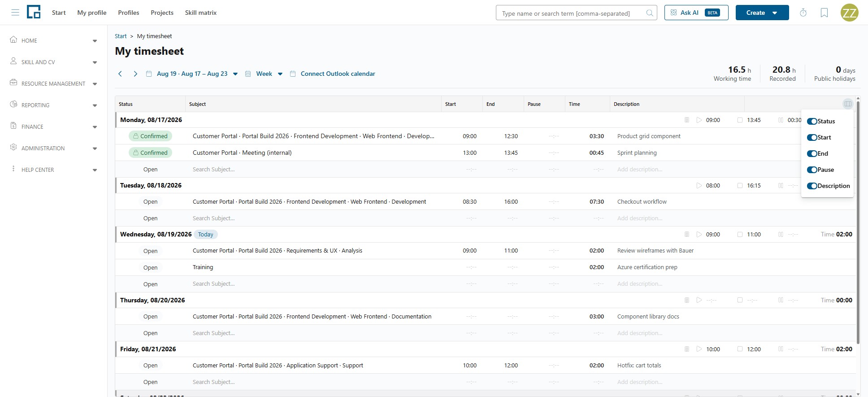This screenshot has height=397, width=868.
Task: Click the Ask AI beta button
Action: (x=696, y=13)
